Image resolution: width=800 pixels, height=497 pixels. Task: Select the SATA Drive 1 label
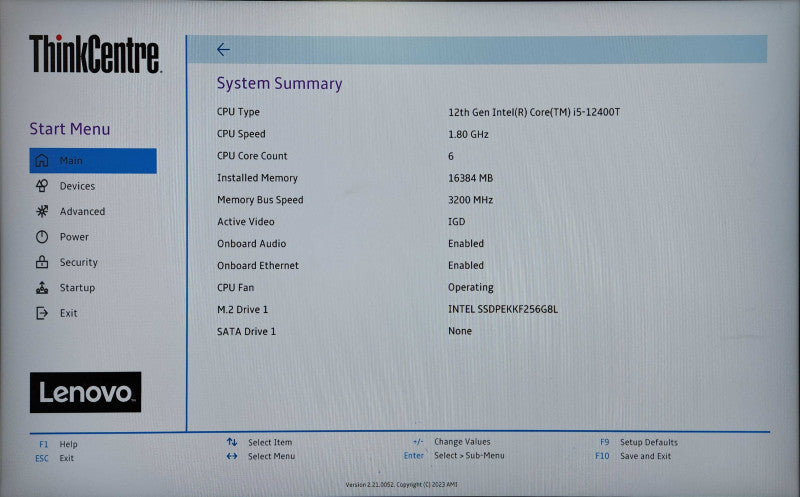(x=246, y=331)
